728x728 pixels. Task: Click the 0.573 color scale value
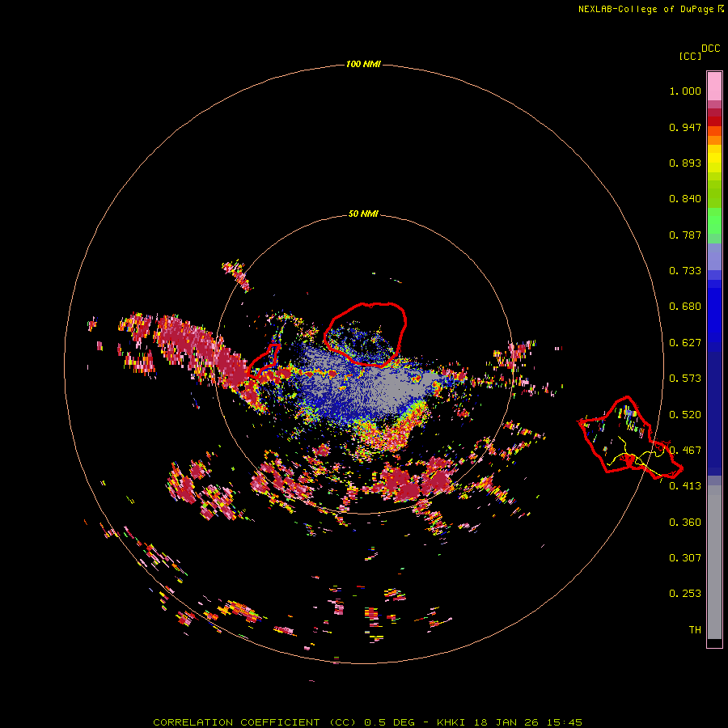pyautogui.click(x=685, y=379)
